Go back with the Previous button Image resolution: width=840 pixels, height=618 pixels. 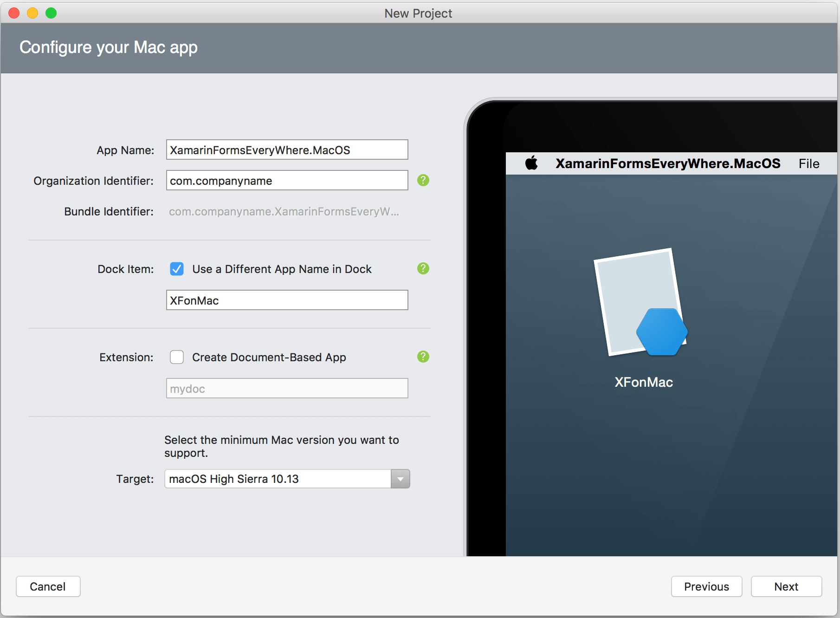coord(706,586)
